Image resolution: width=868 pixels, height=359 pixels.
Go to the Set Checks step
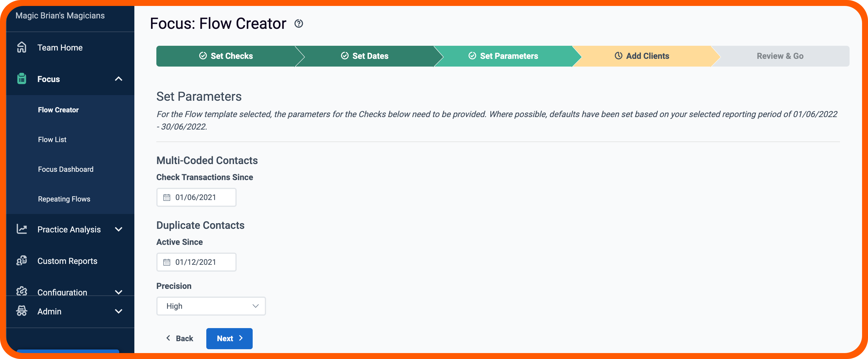(226, 56)
